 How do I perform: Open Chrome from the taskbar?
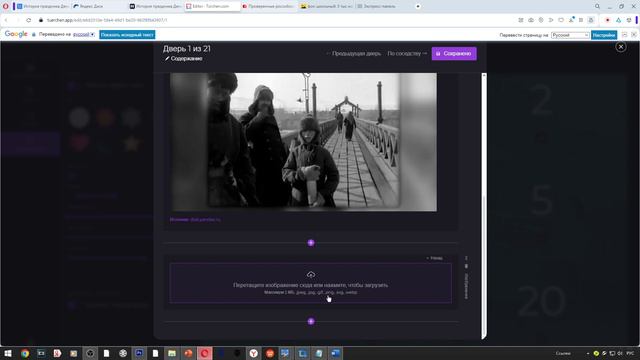[x=25, y=353]
